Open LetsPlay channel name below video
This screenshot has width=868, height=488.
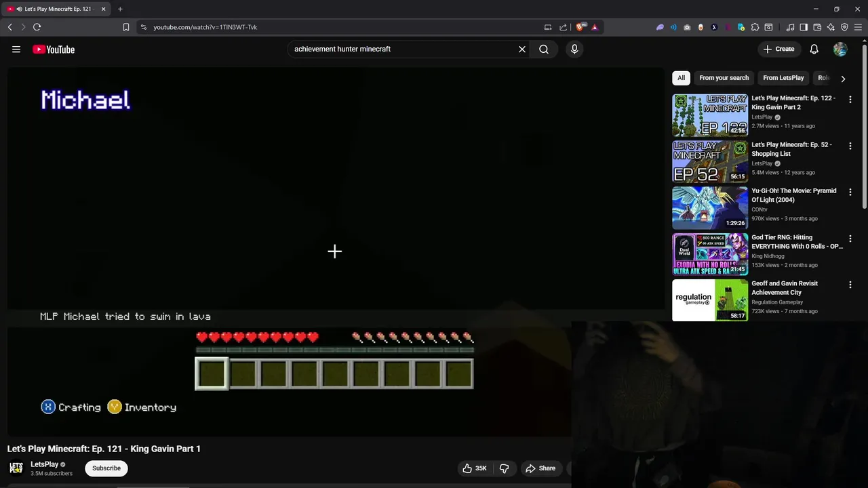[x=45, y=464]
